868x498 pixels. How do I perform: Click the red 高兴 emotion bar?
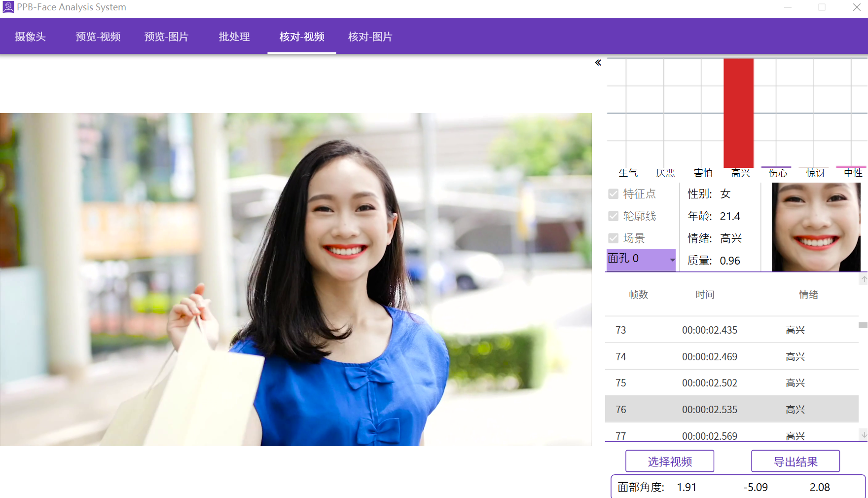tap(738, 113)
